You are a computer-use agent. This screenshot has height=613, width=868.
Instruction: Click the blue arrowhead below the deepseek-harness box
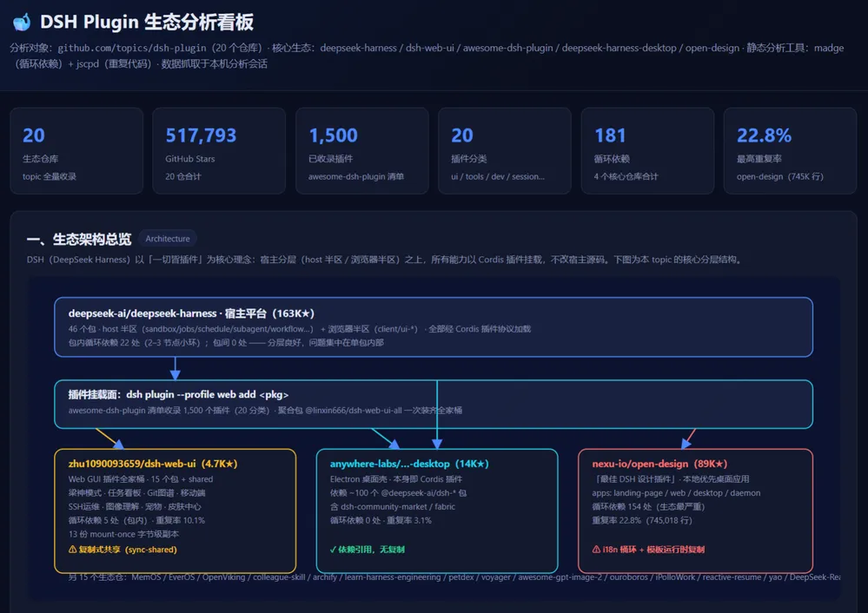[175, 374]
